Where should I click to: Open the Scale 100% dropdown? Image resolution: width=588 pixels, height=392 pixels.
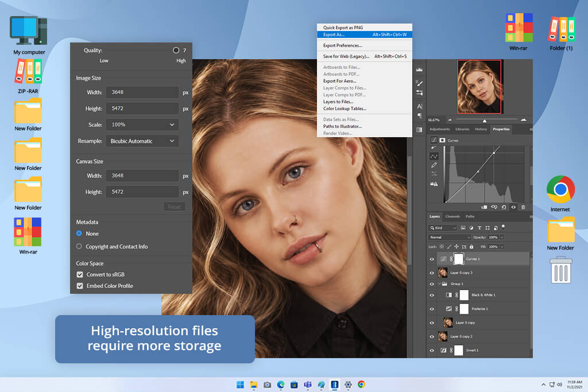[x=142, y=125]
